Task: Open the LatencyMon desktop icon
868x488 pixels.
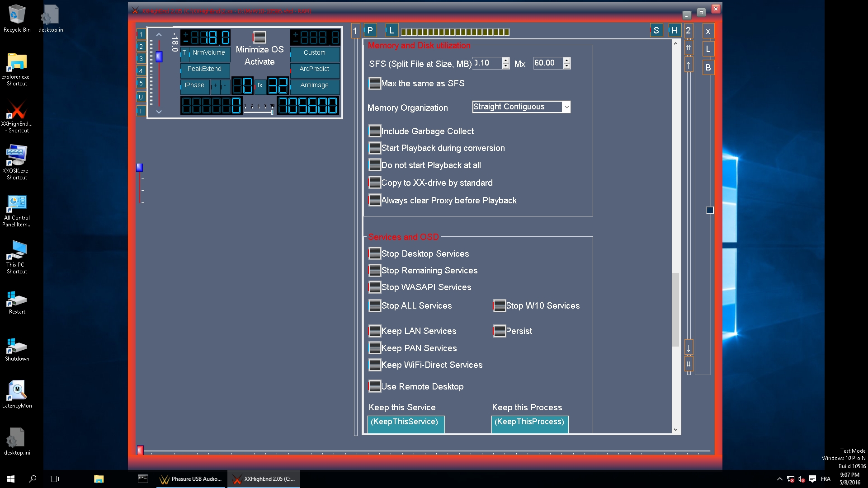Action: [x=17, y=394]
